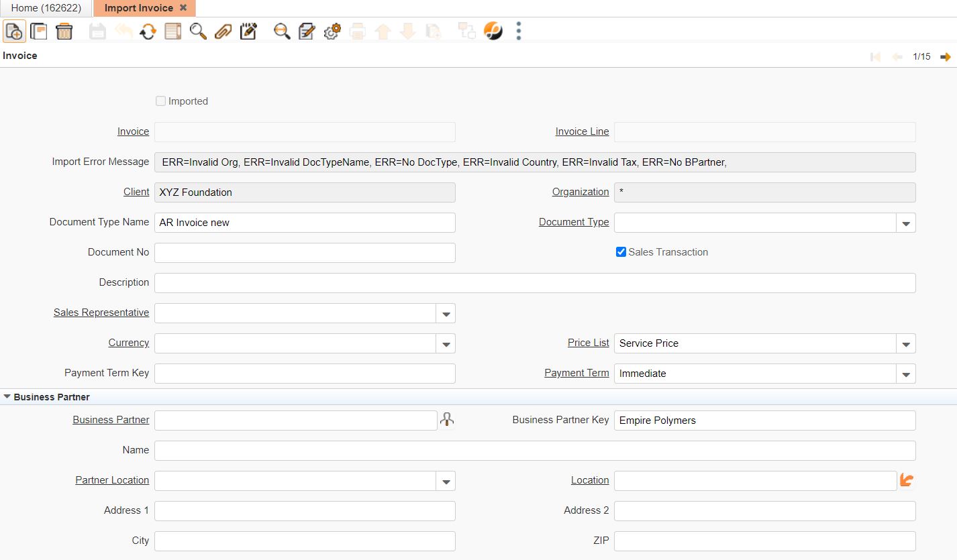Click the Business Partner Name field

(x=535, y=451)
